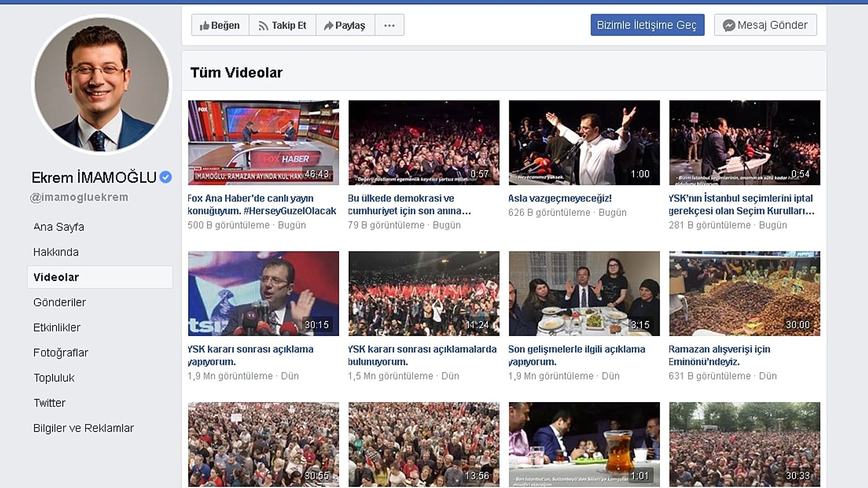Open title Bu ülkede demokrasi ve cumhuriyet
This screenshot has height=488, width=868.
pyautogui.click(x=409, y=204)
